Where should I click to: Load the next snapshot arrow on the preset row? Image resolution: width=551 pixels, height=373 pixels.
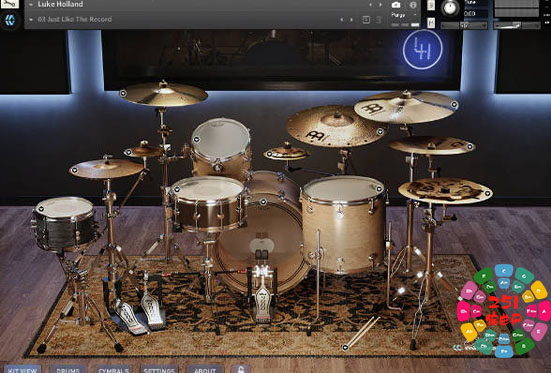tap(351, 20)
